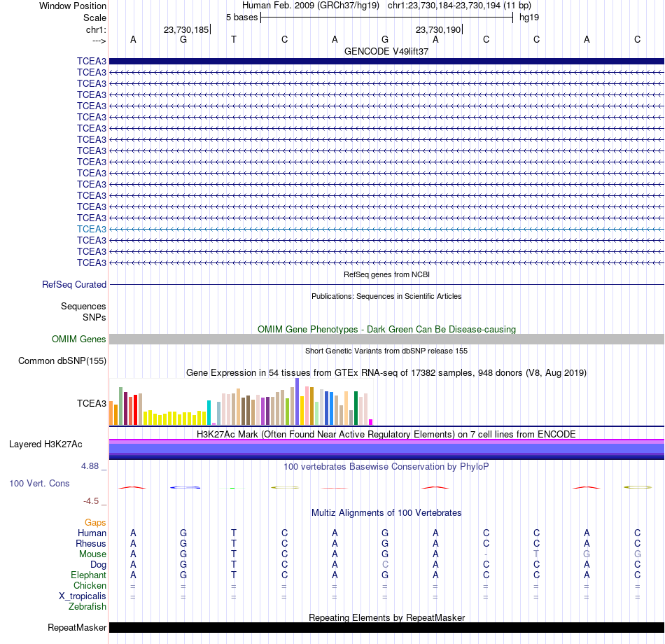Click the "Dog" species label
Image resolution: width=665 pixels, height=644 pixels.
coord(98,565)
